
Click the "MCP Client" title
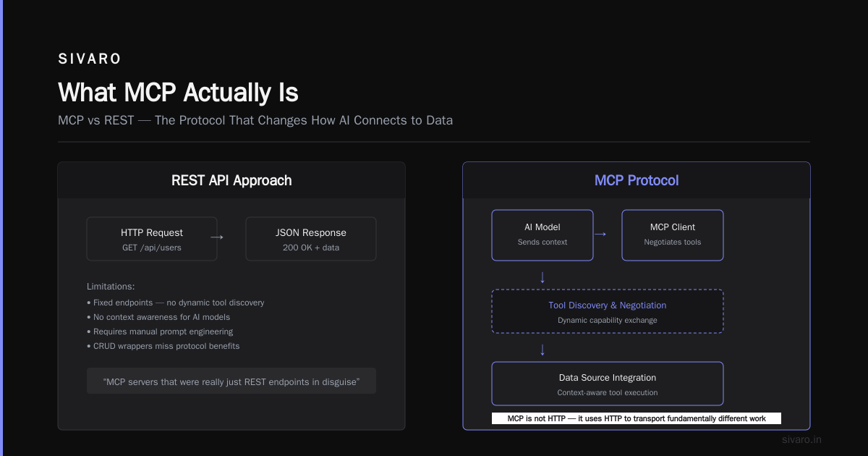coord(673,227)
